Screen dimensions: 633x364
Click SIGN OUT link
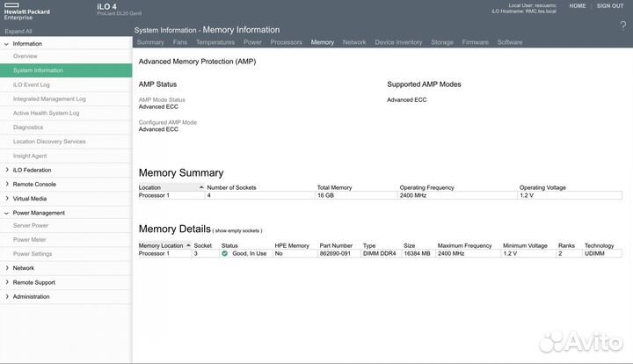point(610,5)
